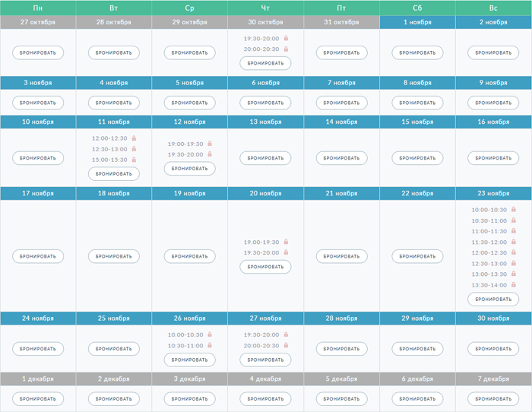The height and width of the screenshot is (412, 532).
Task: Click lock icon beside 10:30-11:00 on 26 ноября
Action: pos(210,345)
